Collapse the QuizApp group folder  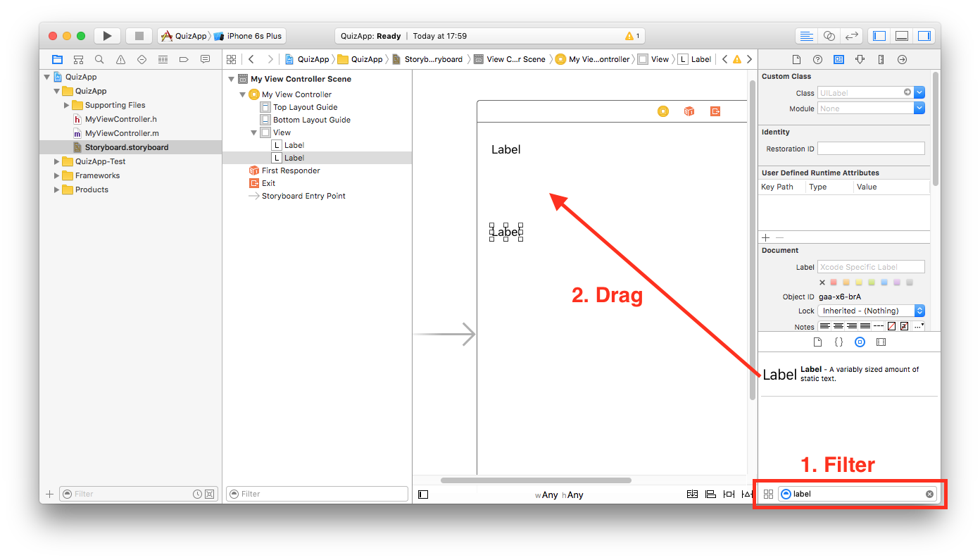click(x=56, y=91)
